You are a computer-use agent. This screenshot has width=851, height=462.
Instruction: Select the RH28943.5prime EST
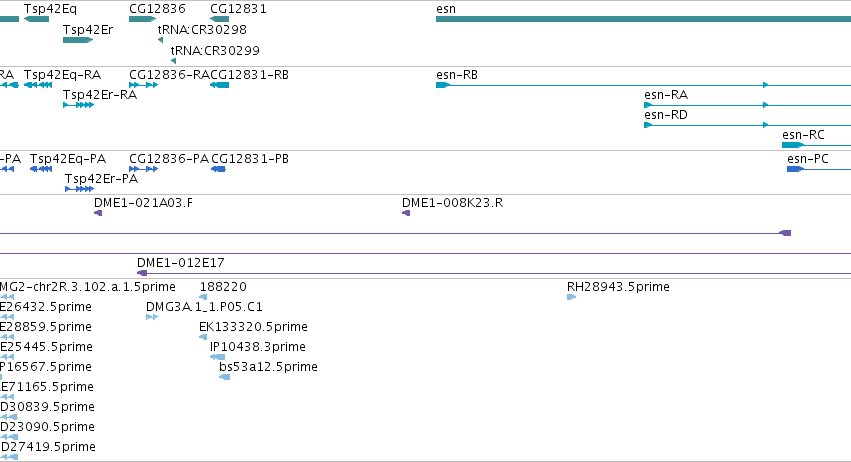[x=571, y=297]
